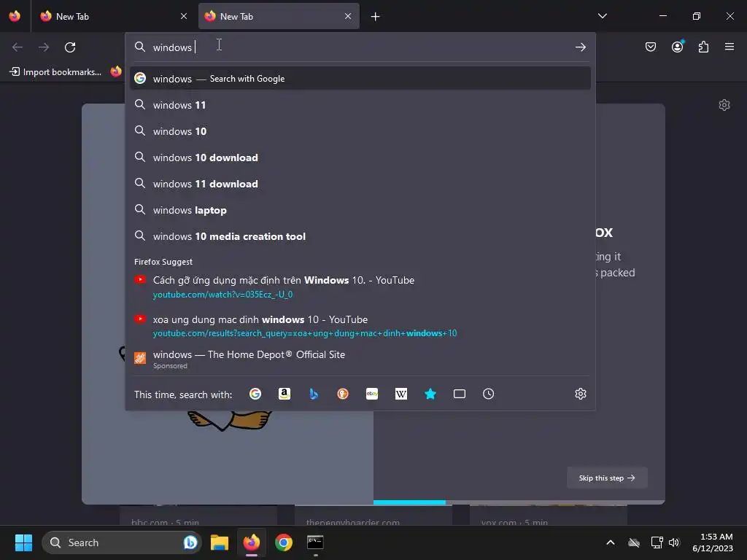Open the volume control in system tray

(674, 542)
